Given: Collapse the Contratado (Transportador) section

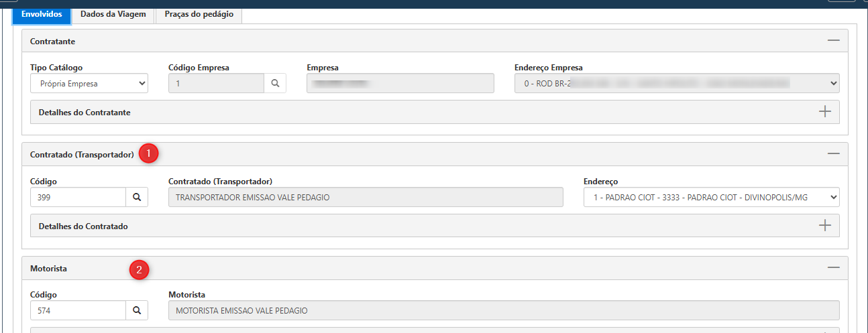Looking at the screenshot, I should (x=833, y=154).
